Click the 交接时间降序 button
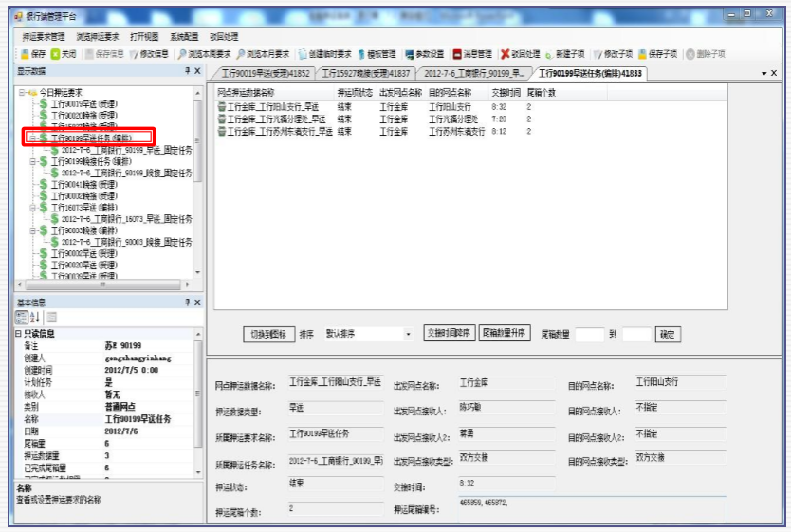Screen dimensions: 791x532 [x=449, y=333]
